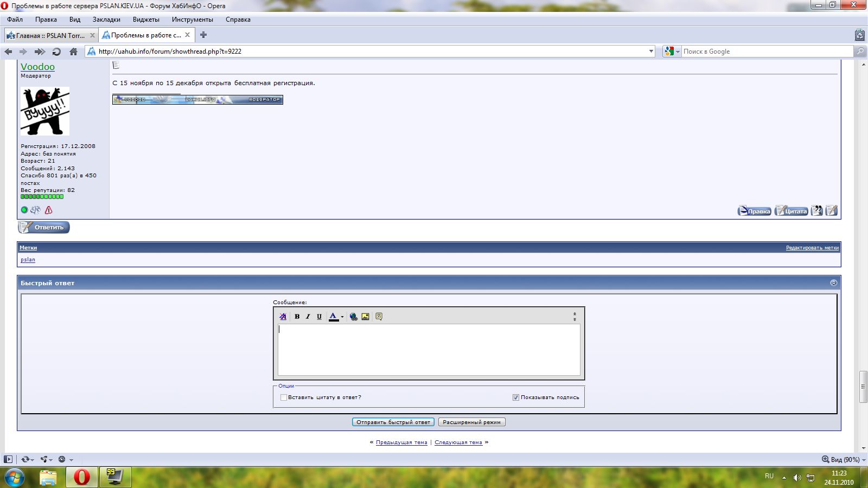Click the remove text formatting icon
The image size is (868, 488).
coord(283,317)
